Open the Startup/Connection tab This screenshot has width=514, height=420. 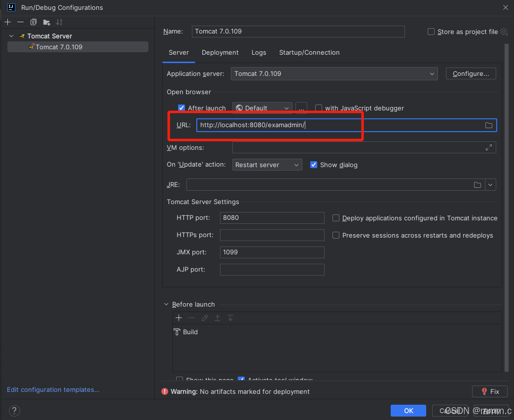pyautogui.click(x=309, y=52)
